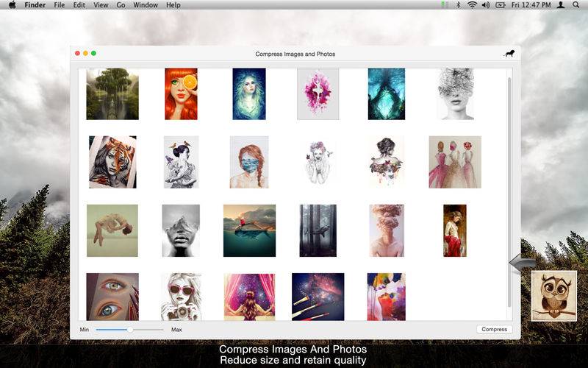Click the owl image on the desktop

point(554,296)
